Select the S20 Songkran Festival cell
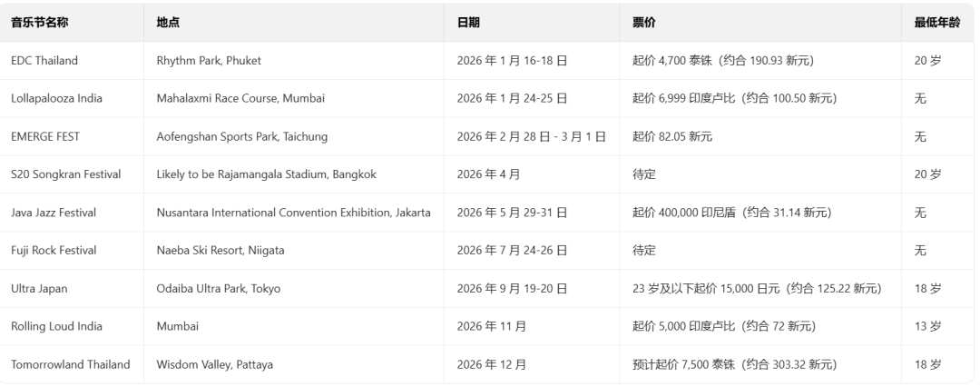 coord(65,174)
